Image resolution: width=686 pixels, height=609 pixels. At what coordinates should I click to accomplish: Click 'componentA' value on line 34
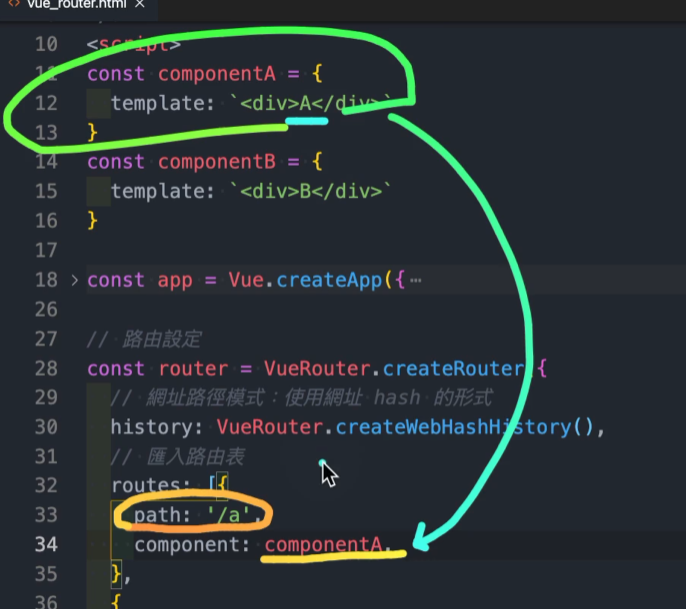coord(323,545)
